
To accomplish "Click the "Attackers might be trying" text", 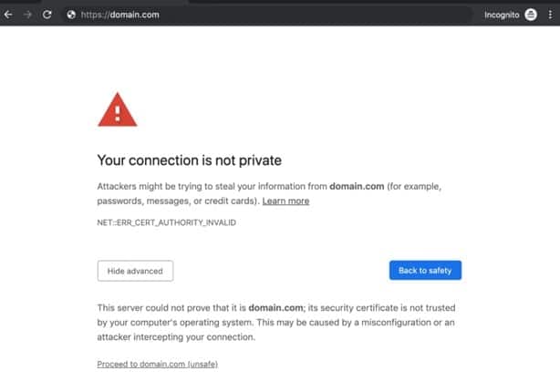I will coord(164,186).
